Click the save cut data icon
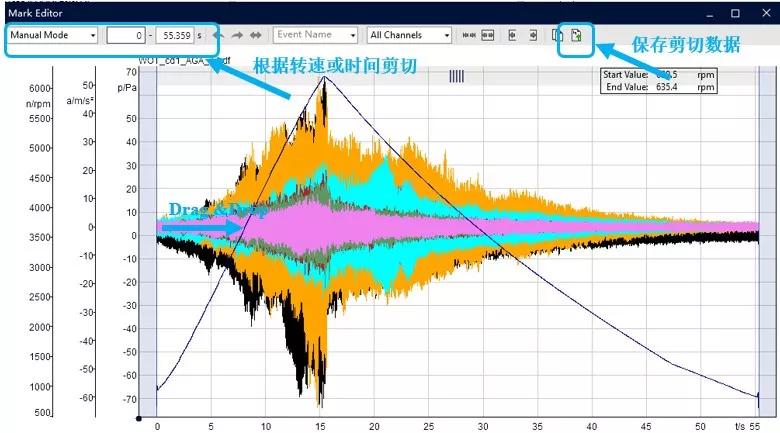 577,36
